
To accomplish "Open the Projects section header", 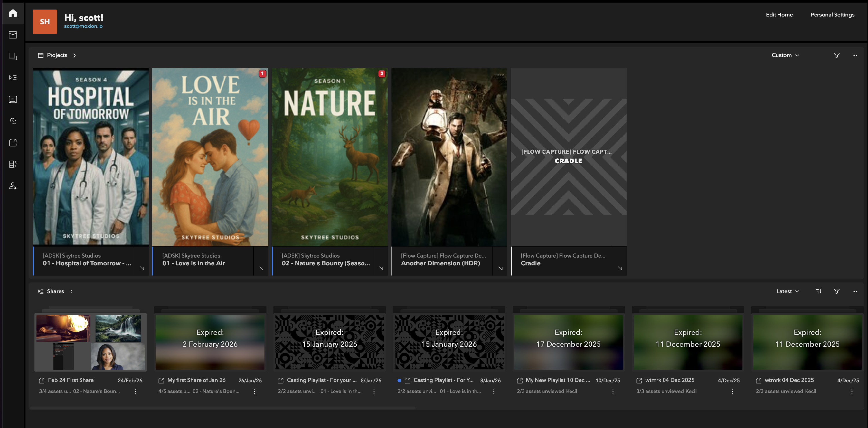I will pos(57,55).
